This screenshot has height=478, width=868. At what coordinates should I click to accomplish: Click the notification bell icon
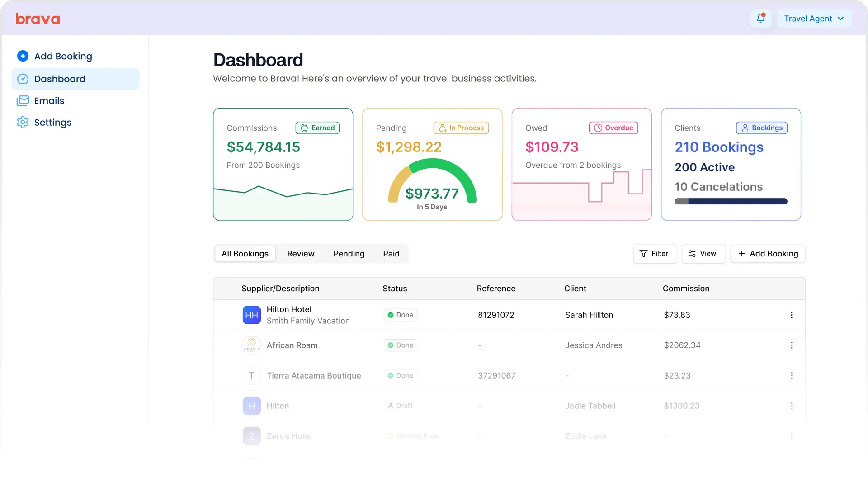coord(760,19)
